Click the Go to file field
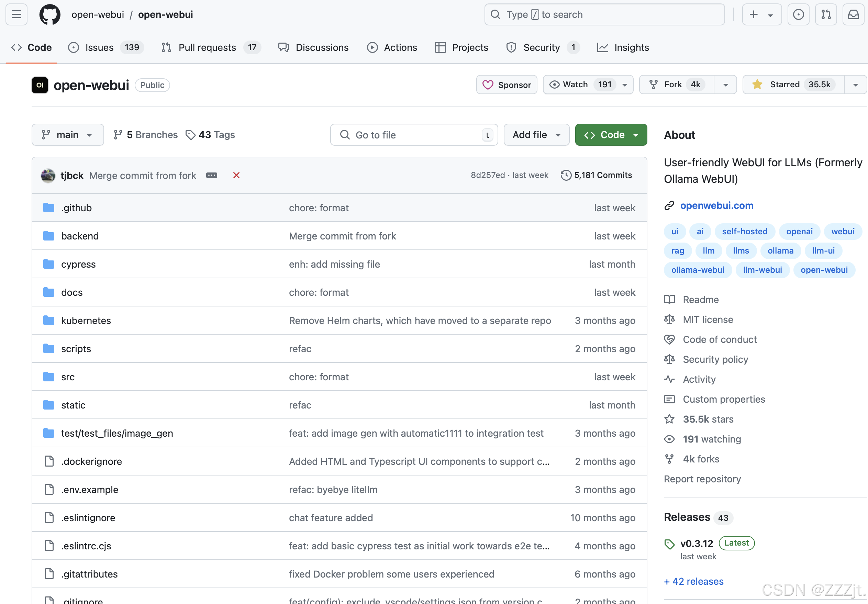This screenshot has width=868, height=604. (414, 135)
